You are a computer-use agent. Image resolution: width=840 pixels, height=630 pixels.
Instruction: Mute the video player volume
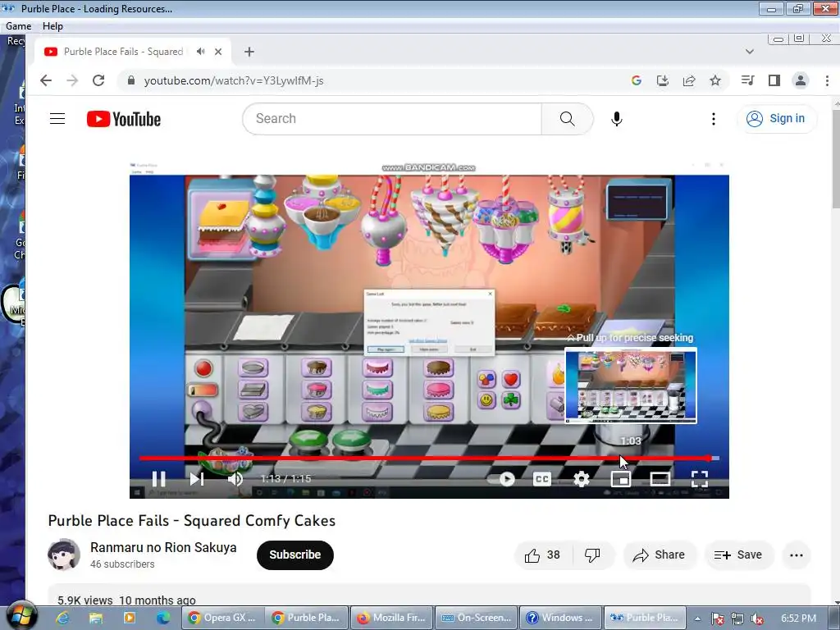(x=235, y=478)
